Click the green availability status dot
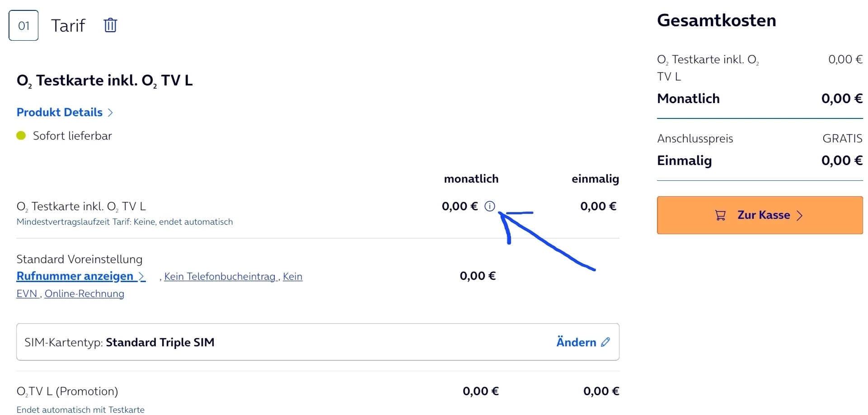Screen dimensions: 868x415 click(21, 136)
